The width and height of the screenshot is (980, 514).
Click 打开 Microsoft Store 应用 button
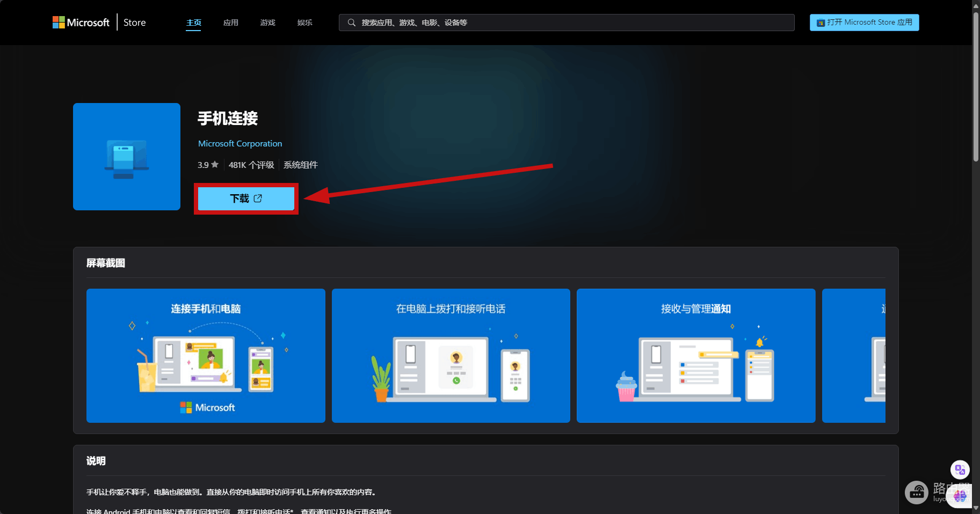tap(864, 23)
